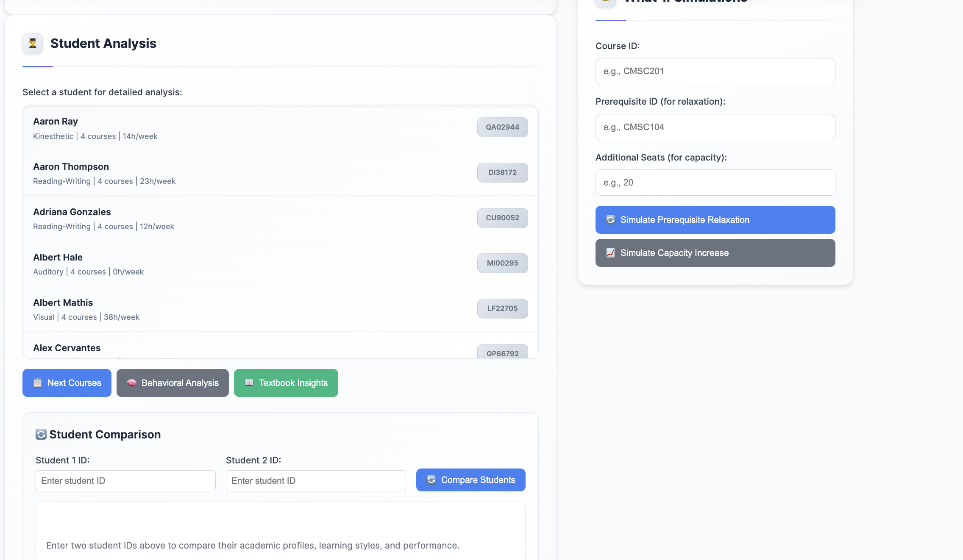Click the Additional Seats input field
The height and width of the screenshot is (560, 963).
tap(715, 183)
